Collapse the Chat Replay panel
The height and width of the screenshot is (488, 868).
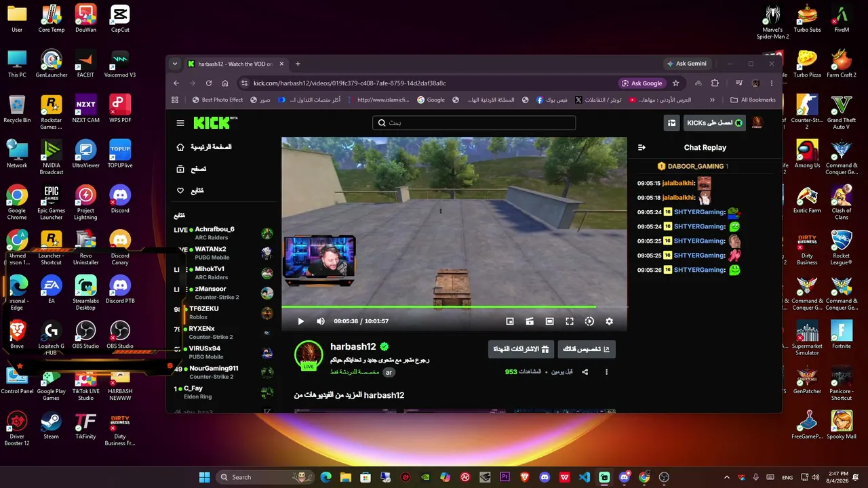click(x=642, y=147)
